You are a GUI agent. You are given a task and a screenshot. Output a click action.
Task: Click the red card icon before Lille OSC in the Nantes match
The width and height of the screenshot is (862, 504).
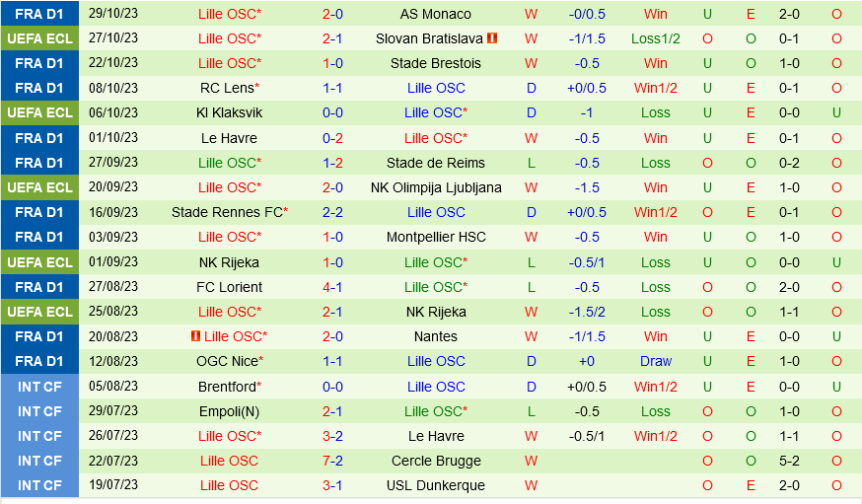(196, 336)
